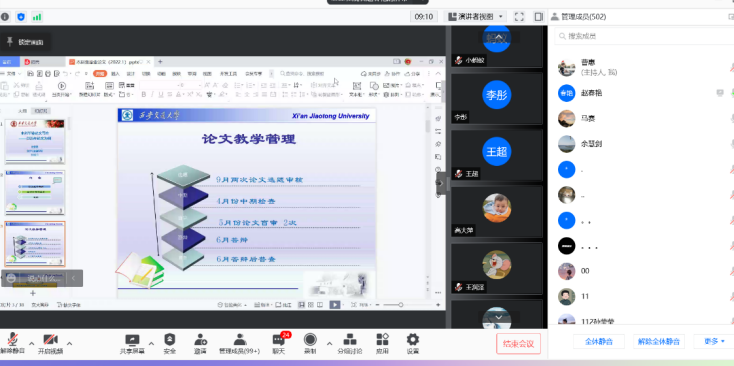Click the red End Meeting button
This screenshot has height=366, width=734.
518,344
